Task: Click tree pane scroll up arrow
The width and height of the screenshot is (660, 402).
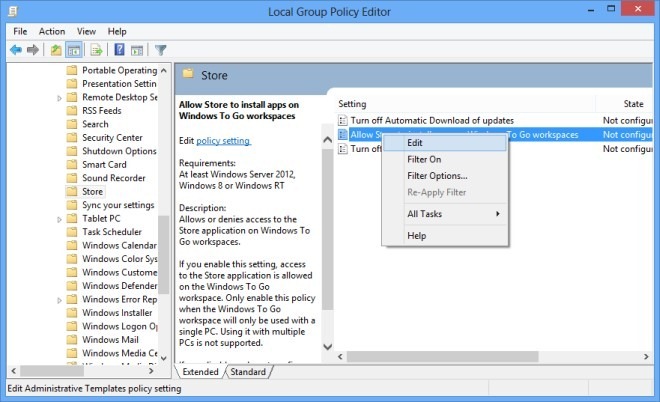Action: tap(164, 71)
